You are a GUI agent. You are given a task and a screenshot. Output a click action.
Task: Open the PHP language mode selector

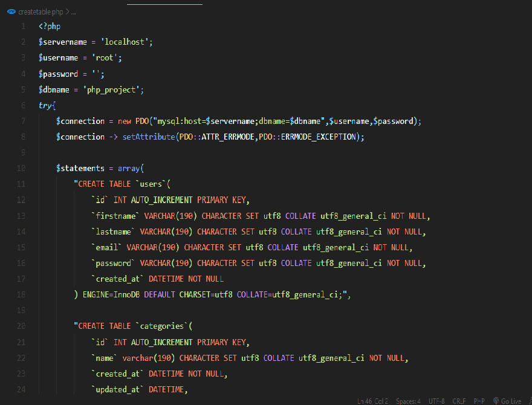[479, 401]
